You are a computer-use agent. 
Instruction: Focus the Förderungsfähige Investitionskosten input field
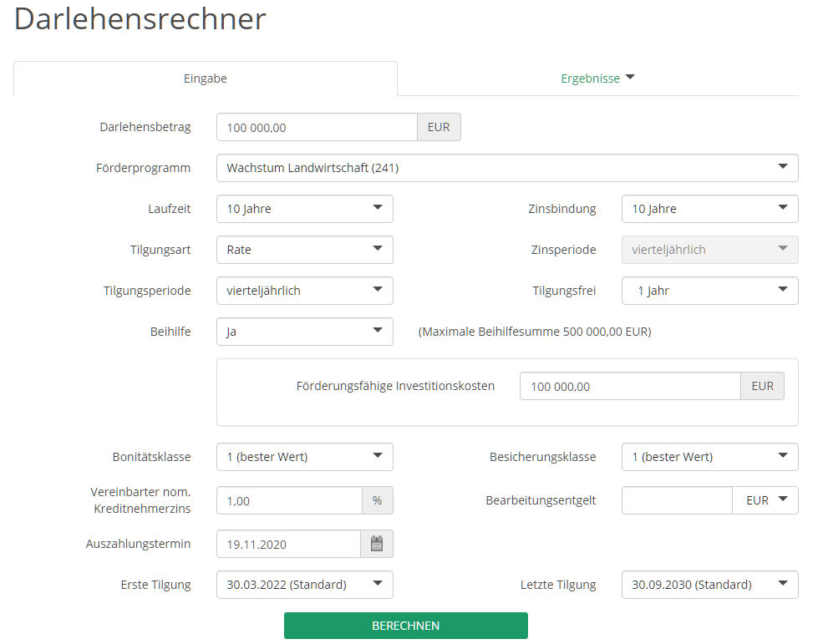[630, 386]
